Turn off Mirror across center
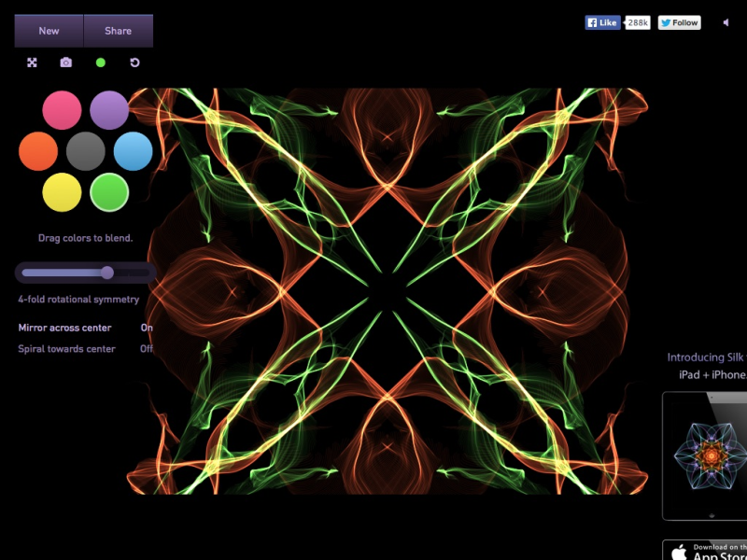This screenshot has width=747, height=560. pos(146,328)
